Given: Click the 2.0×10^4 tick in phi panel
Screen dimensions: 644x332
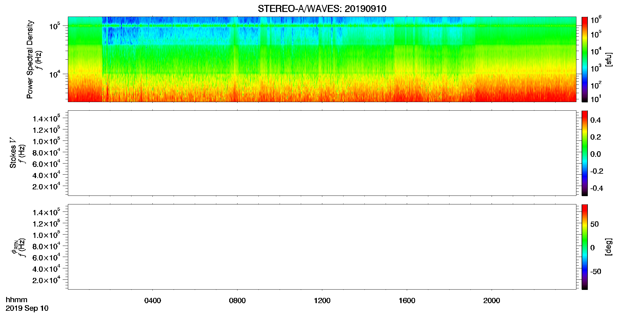Looking at the screenshot, I should pos(46,280).
